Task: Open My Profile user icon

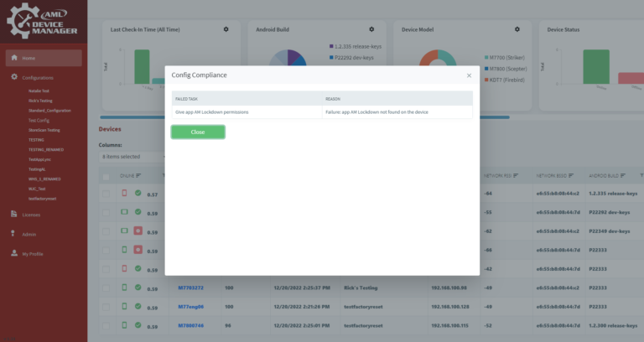Action: pyautogui.click(x=14, y=253)
